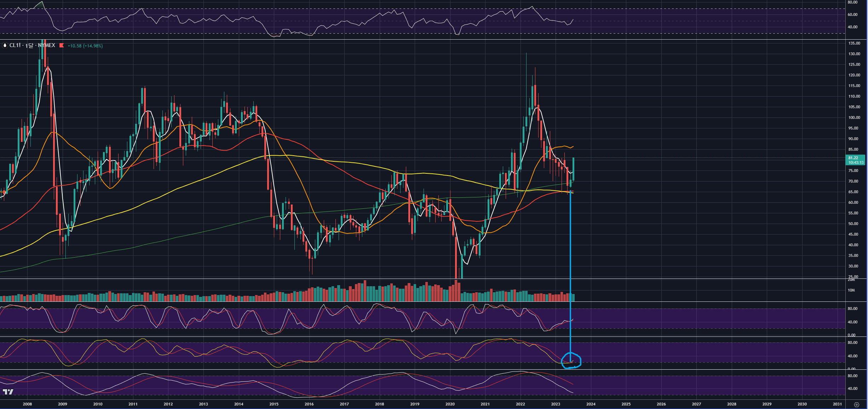Click the 2024 label on time axis

click(591, 404)
